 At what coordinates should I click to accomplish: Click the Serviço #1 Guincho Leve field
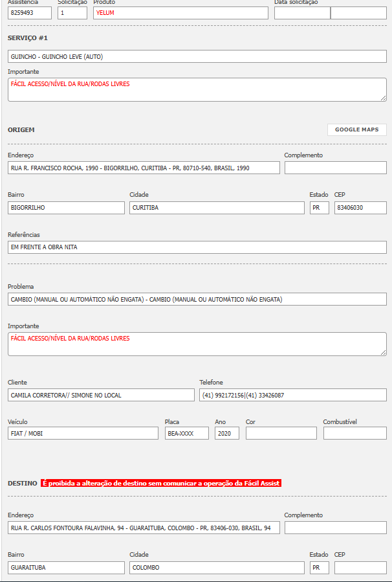(197, 56)
